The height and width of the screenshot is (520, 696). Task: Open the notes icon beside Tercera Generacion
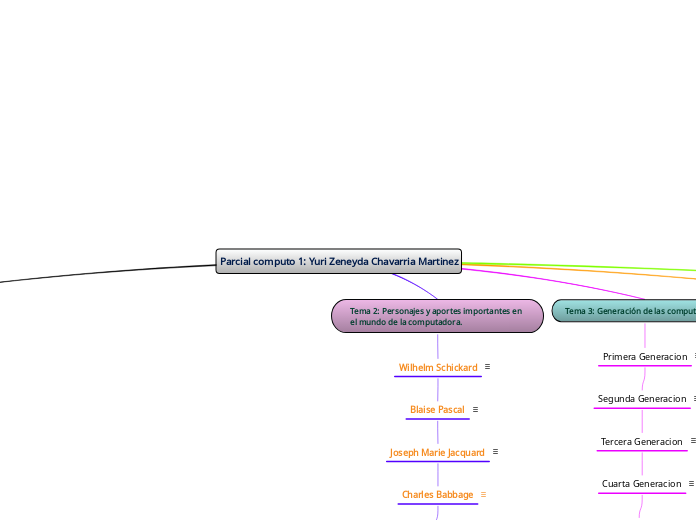click(693, 441)
